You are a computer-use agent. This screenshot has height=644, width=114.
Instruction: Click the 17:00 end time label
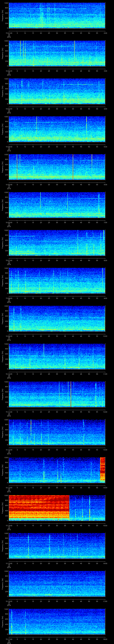105,601
